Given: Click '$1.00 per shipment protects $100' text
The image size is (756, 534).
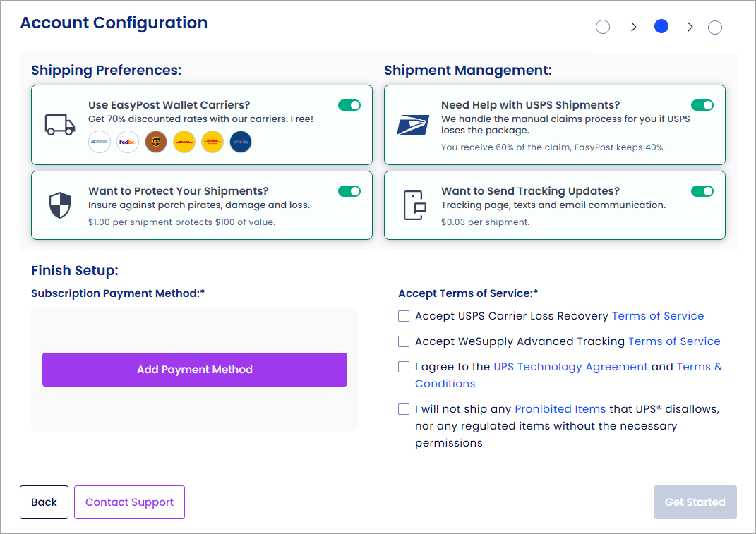Looking at the screenshot, I should pyautogui.click(x=182, y=222).
